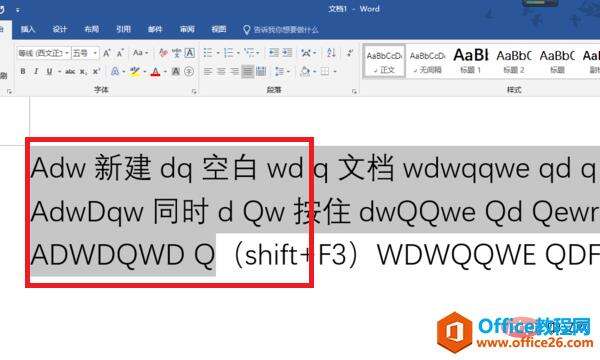Switch to the 布局 (Layout) tab
Viewport: 600px width, 360px height.
[91, 29]
